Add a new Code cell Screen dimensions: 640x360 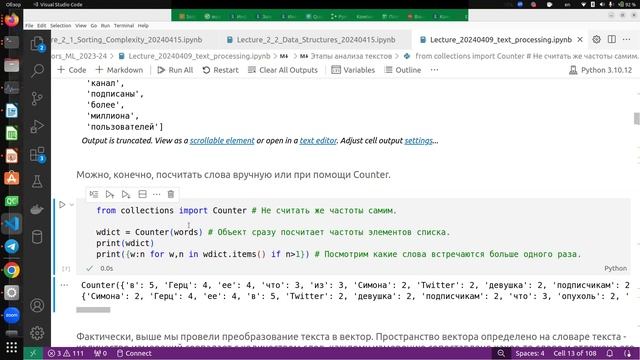coord(72,70)
